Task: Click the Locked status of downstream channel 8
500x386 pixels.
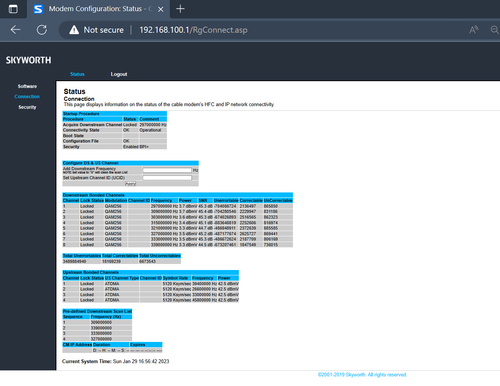Action: coord(87,245)
